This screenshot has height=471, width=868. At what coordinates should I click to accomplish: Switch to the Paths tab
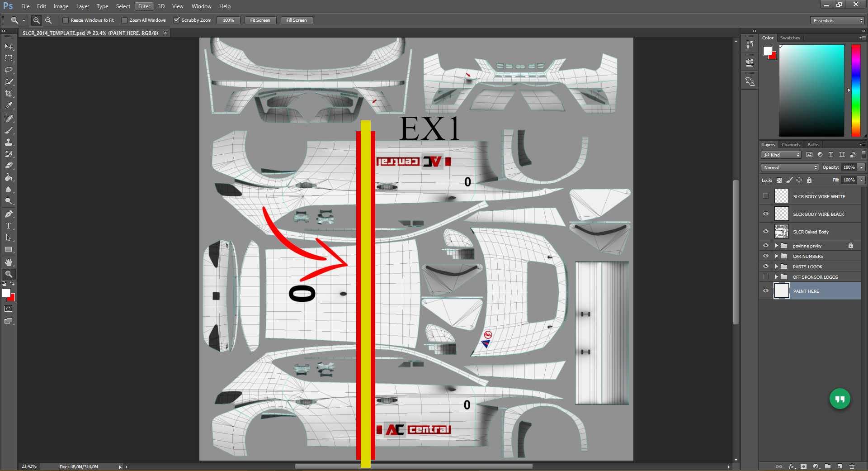[813, 145]
